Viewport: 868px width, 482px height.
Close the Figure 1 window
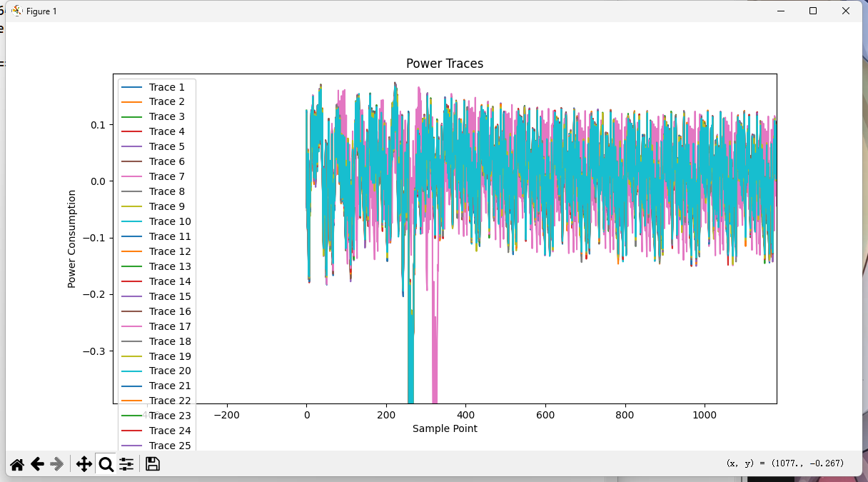click(x=846, y=11)
